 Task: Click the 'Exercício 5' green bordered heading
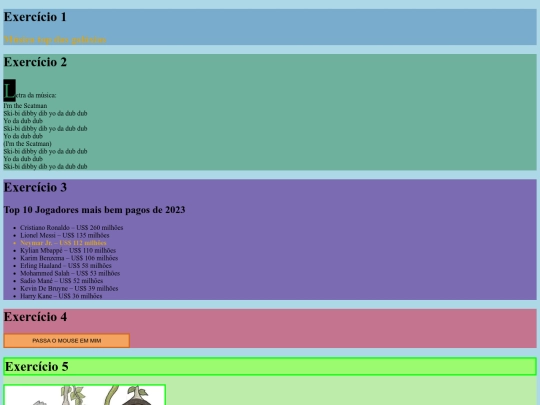[270, 366]
